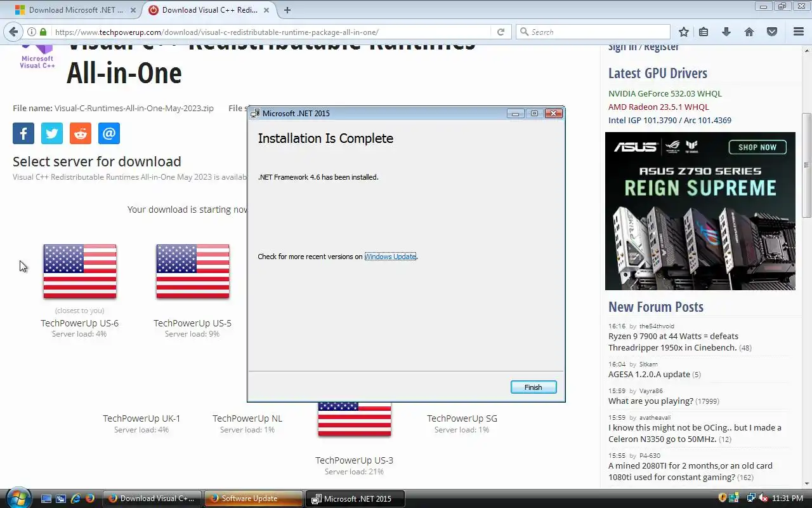
Task: Switch to Download Visual C++ taskbar button
Action: [x=152, y=498]
